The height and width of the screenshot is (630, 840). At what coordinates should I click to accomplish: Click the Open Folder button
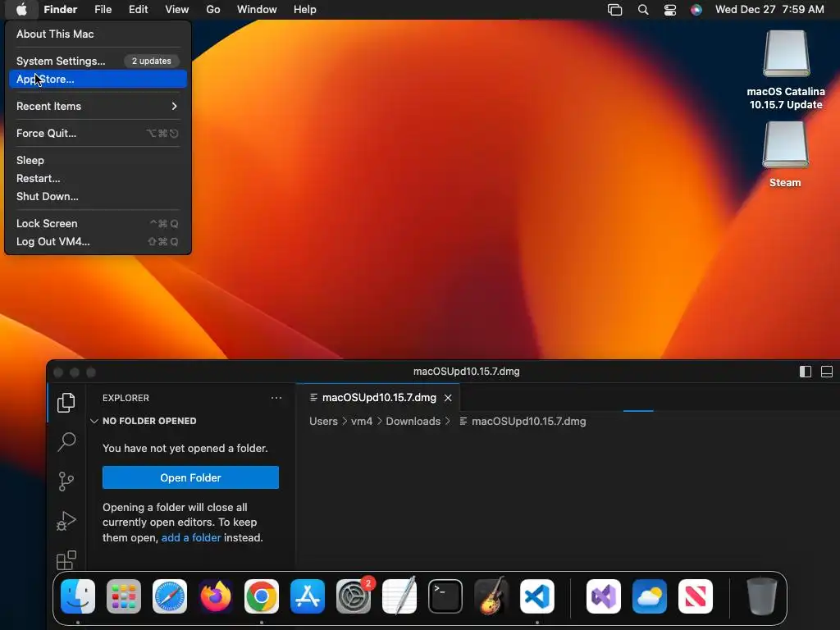[190, 477]
